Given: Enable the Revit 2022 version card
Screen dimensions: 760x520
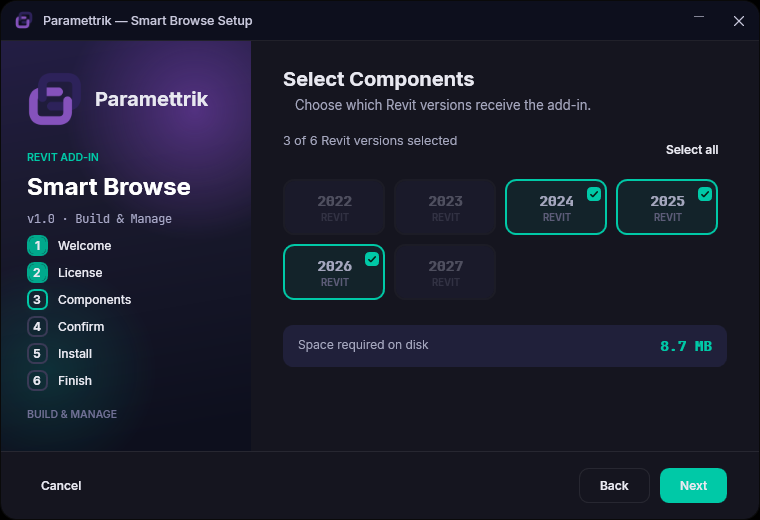Looking at the screenshot, I should (334, 207).
